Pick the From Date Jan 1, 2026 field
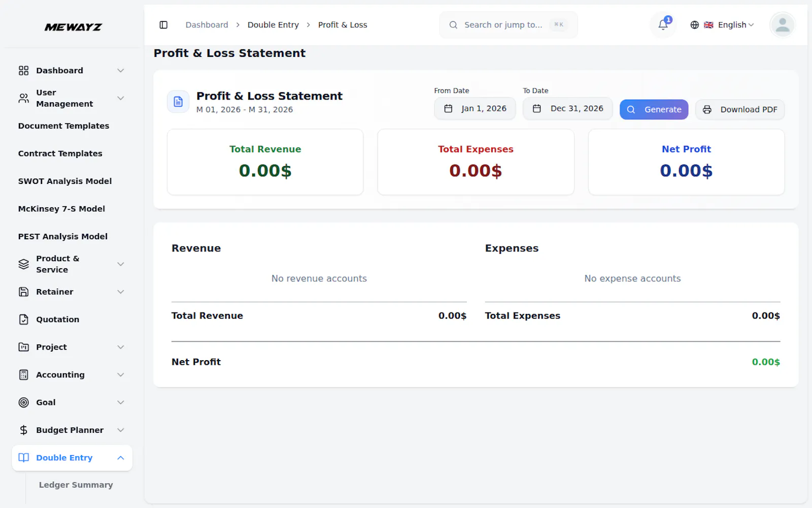Viewport: 812px width, 508px height. (x=475, y=109)
